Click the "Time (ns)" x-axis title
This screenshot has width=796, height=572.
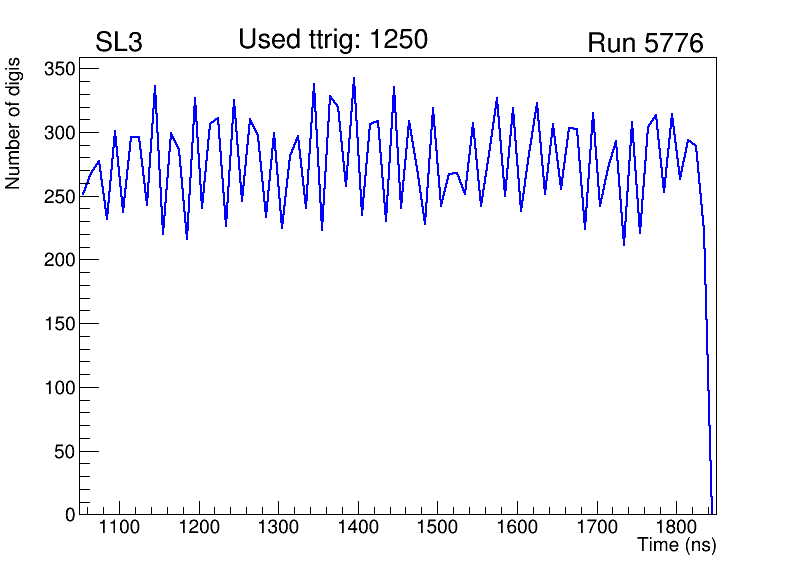tap(676, 546)
